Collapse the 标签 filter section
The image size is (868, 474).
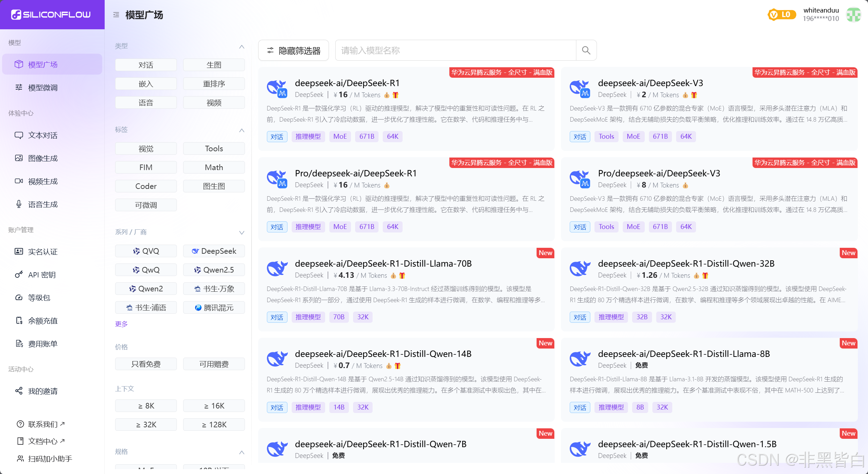coord(241,130)
